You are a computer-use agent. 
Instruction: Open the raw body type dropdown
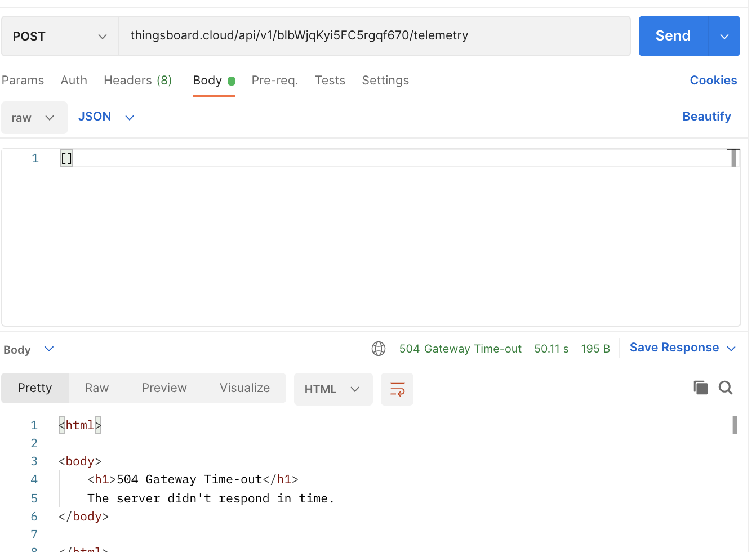coord(34,117)
